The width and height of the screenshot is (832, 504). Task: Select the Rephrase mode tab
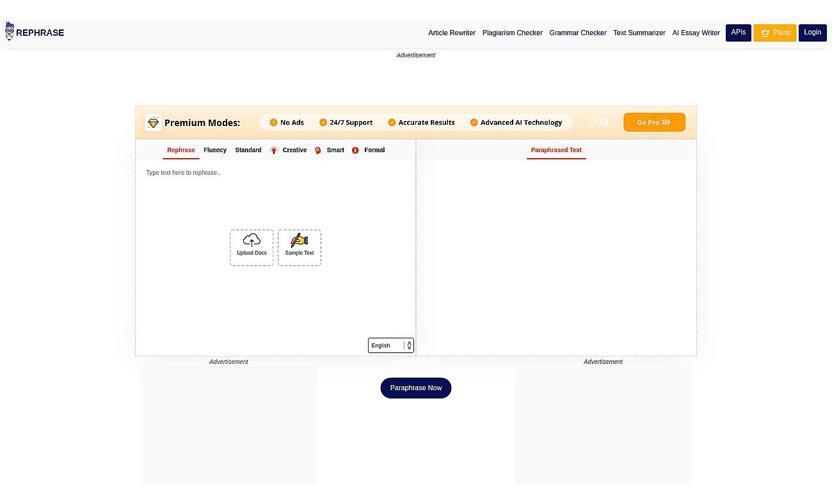tap(181, 150)
